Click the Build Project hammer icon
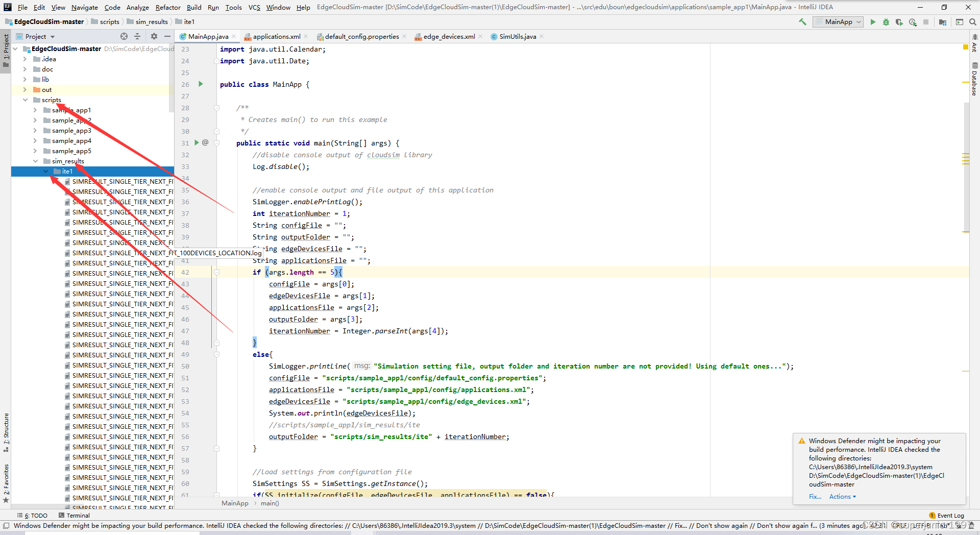Viewport: 980px width, 535px height. [x=802, y=22]
